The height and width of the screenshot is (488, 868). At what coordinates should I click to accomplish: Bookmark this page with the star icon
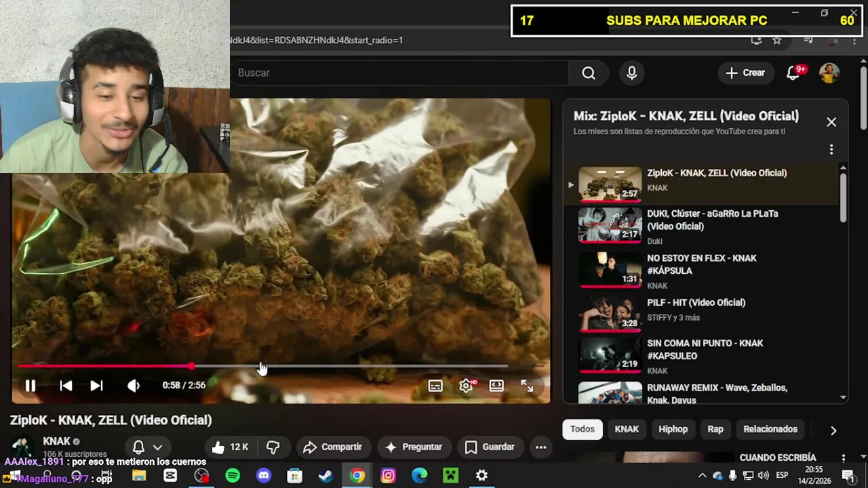click(777, 40)
